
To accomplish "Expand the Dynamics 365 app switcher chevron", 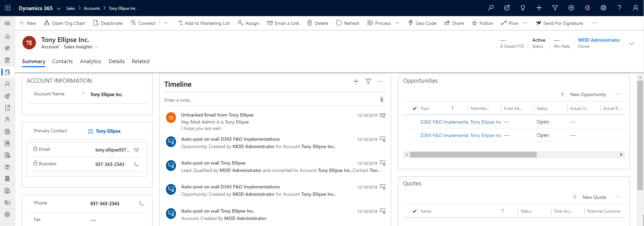I will coord(59,8).
